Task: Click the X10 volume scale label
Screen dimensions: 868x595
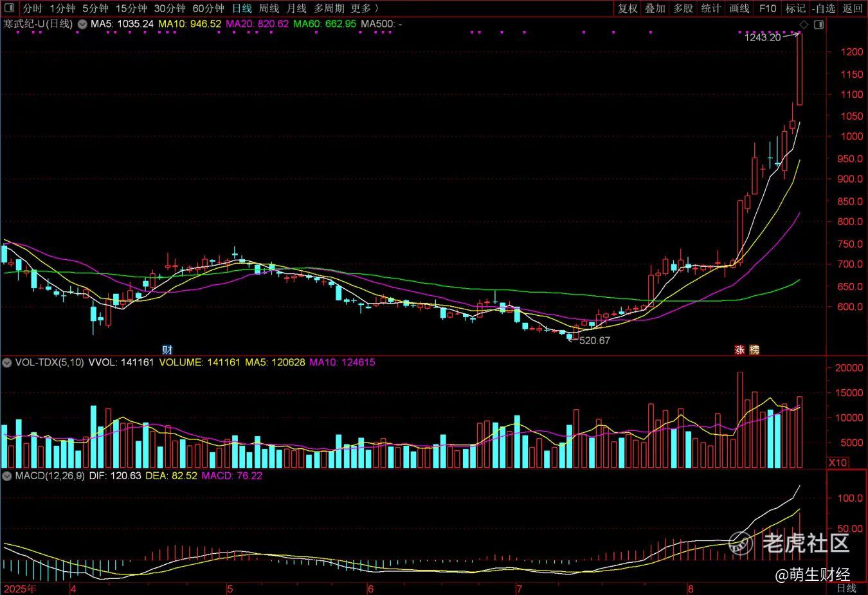Action: point(838,462)
